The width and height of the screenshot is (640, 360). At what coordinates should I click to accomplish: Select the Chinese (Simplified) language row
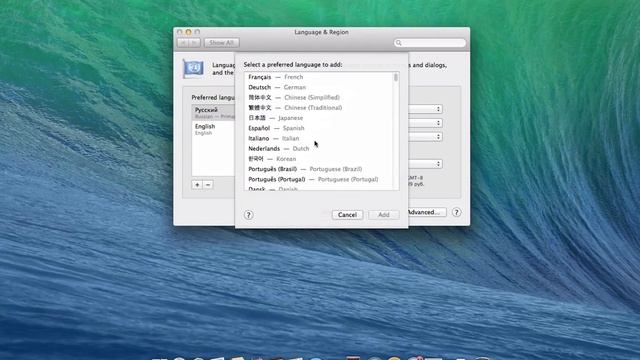[x=319, y=98]
